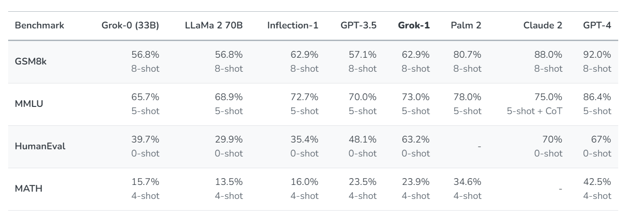
Task: Select the GSM8k row label
Action: point(31,62)
